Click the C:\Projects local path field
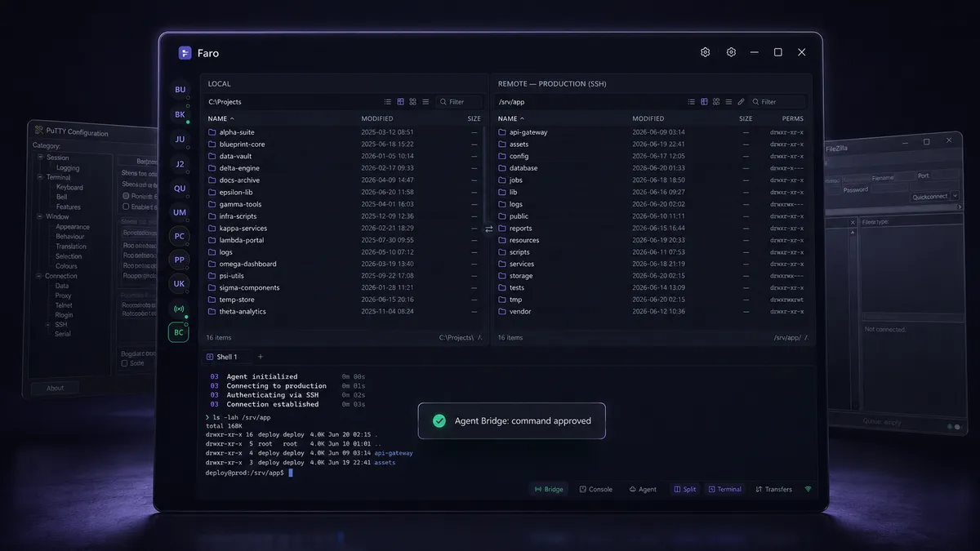This screenshot has height=551, width=980. coord(292,102)
